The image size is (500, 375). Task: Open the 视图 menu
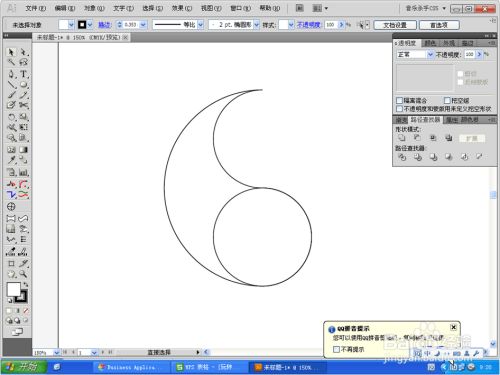pos(211,8)
